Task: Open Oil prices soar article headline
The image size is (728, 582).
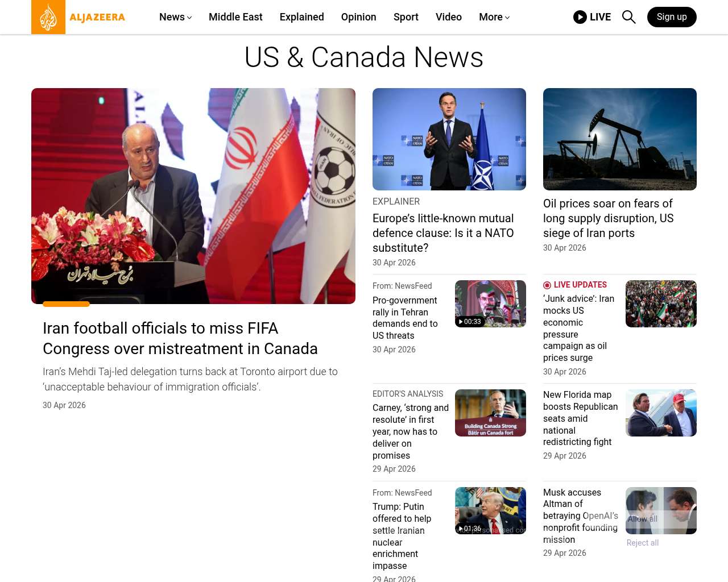Action: [x=608, y=218]
